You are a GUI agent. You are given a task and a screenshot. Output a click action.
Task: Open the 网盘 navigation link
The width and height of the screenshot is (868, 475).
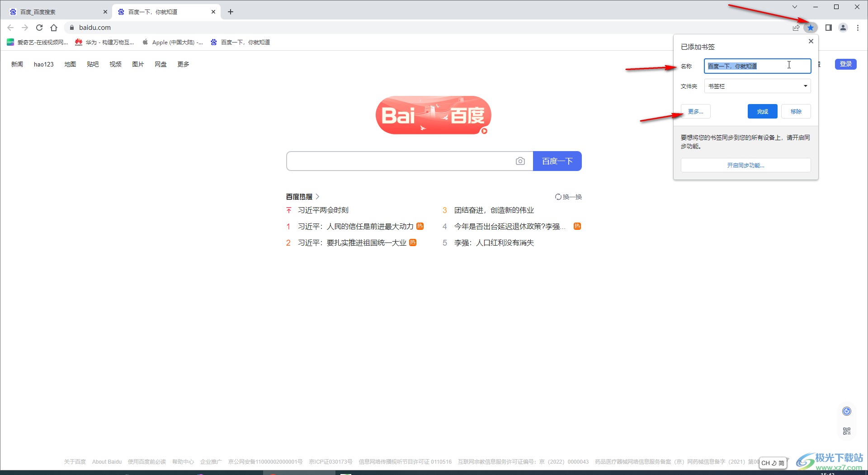click(x=160, y=64)
